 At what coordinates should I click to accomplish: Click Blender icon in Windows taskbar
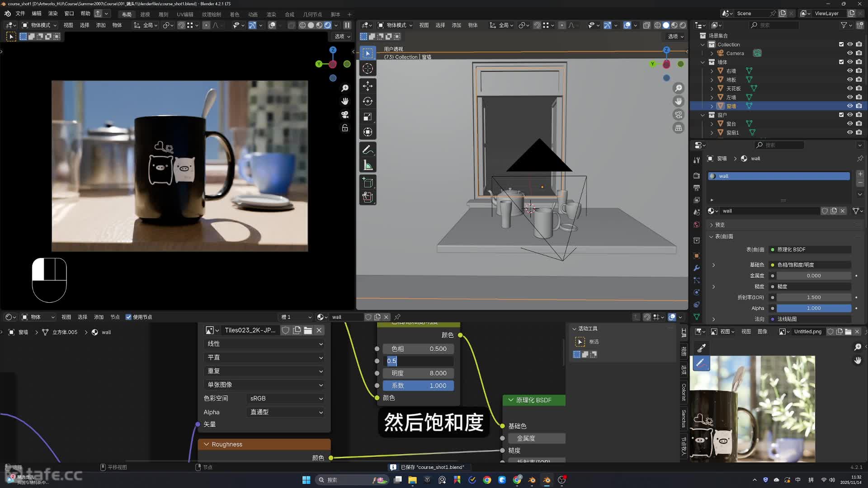[547, 480]
